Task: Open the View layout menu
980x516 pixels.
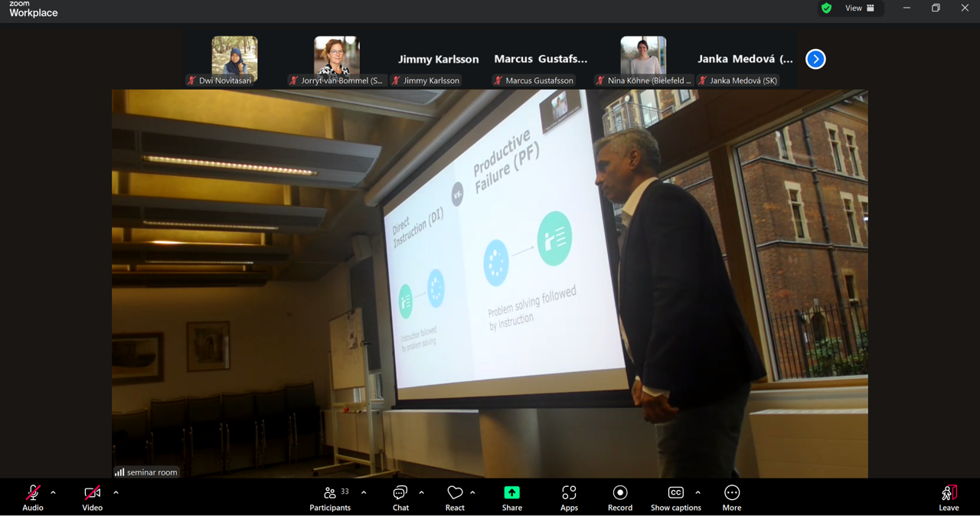Action: click(x=859, y=8)
